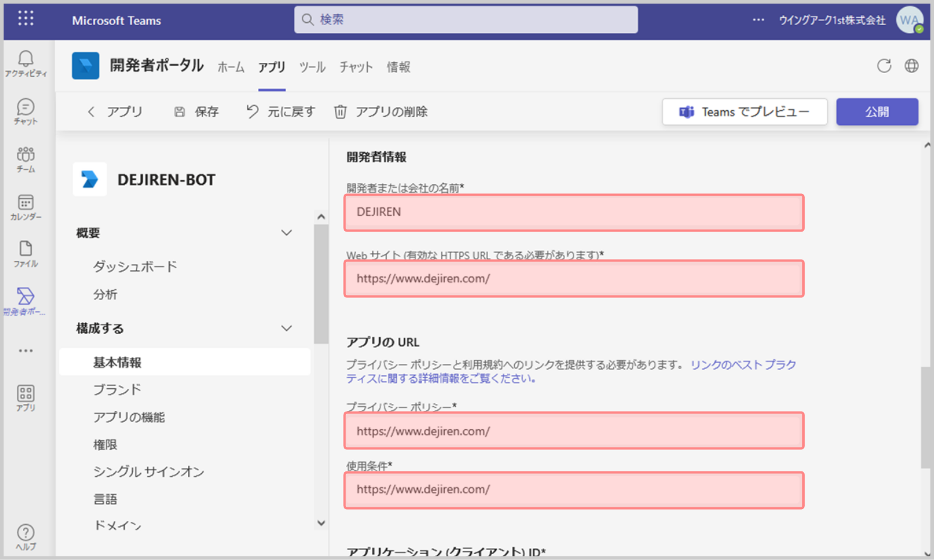Collapse the 概要 section chevron
This screenshot has width=934, height=560.
coord(287,233)
